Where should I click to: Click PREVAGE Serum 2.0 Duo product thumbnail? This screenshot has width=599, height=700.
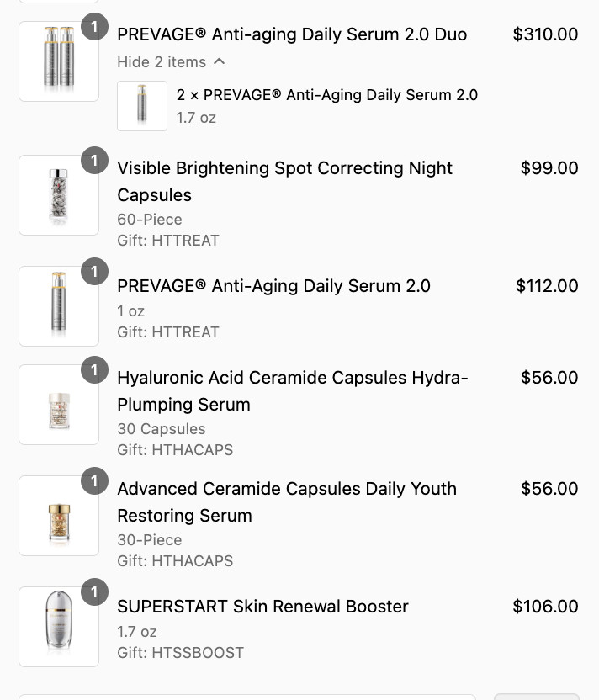click(59, 61)
